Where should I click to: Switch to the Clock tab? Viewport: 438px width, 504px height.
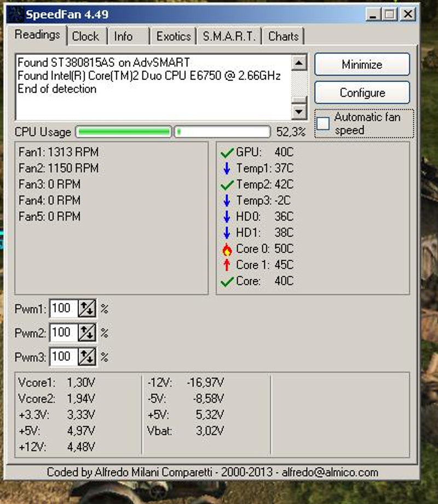point(85,37)
